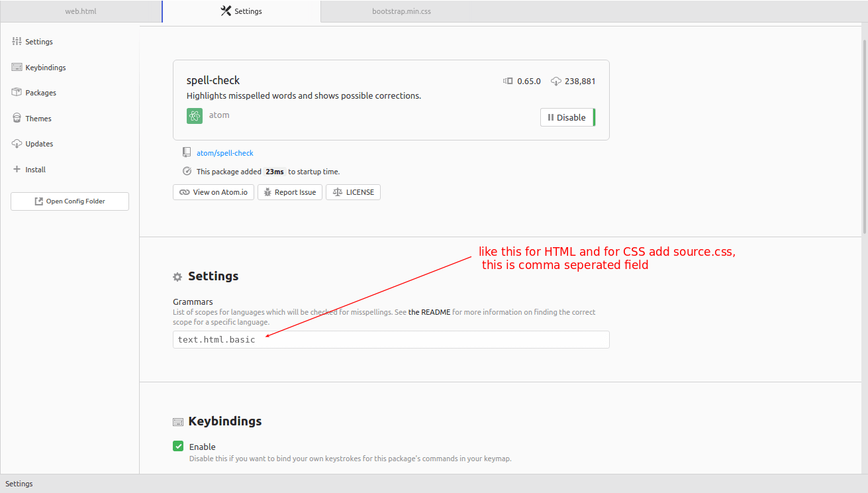This screenshot has height=493, width=868.
Task: Click the gear icon beside Settings heading
Action: click(177, 277)
